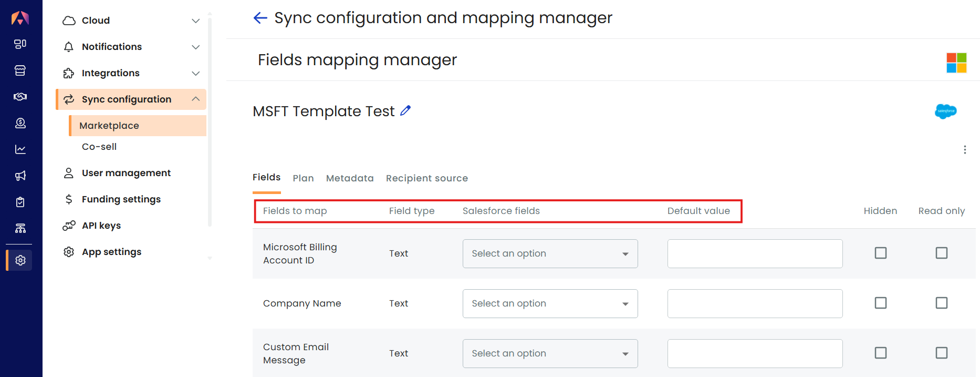Image resolution: width=980 pixels, height=377 pixels.
Task: Click the Integrations label in sidebar
Action: [111, 73]
